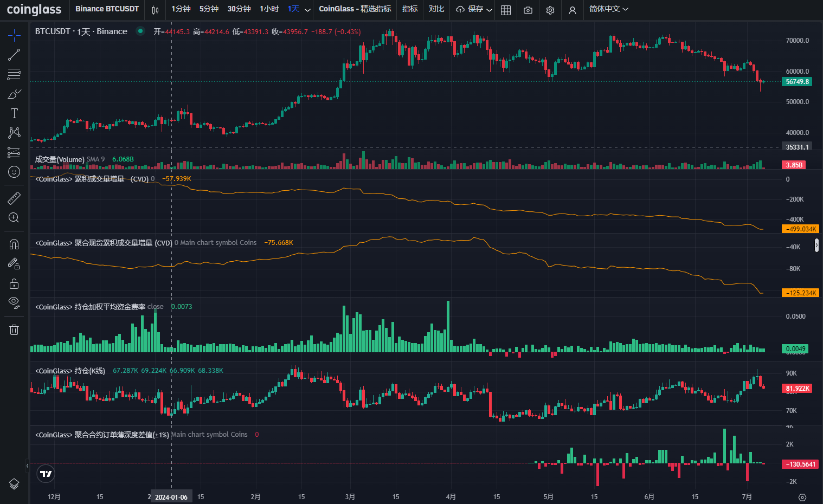This screenshot has width=823, height=504.
Task: Select the 聚合合约订单薄深度差值 indicator legend
Action: [102, 435]
